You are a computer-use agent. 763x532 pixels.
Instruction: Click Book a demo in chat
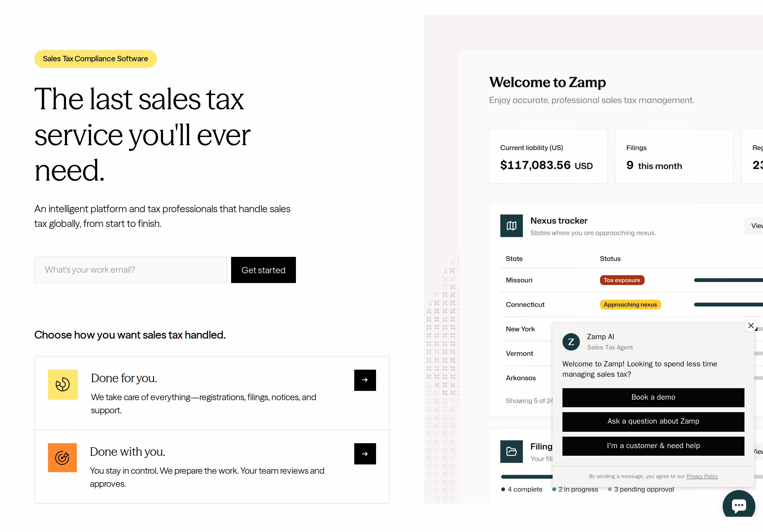(x=653, y=397)
